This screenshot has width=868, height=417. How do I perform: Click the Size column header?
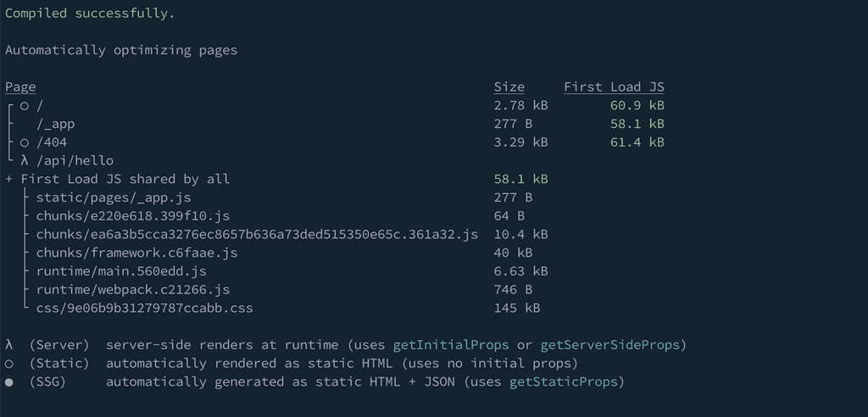click(509, 87)
